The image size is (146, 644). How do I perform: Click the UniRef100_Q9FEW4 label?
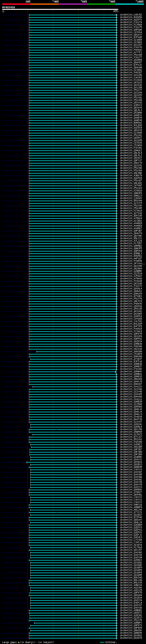(x=131, y=30)
